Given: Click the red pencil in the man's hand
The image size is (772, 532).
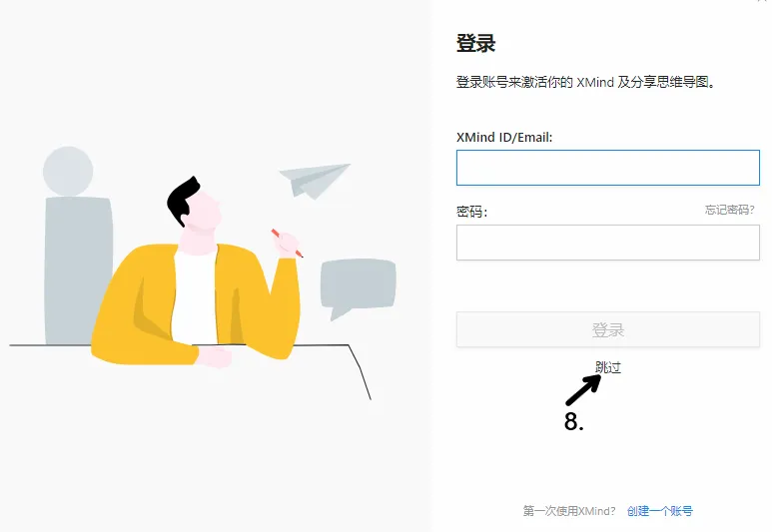Looking at the screenshot, I should pos(287,244).
